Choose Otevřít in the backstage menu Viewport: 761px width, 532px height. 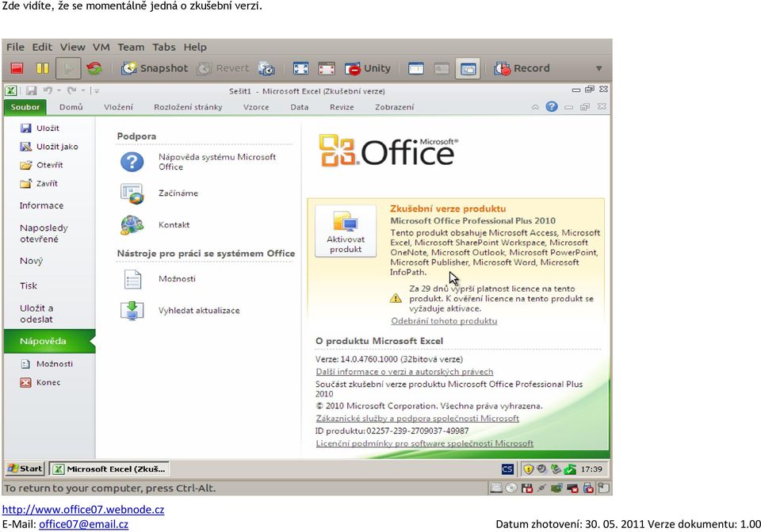pyautogui.click(x=42, y=165)
